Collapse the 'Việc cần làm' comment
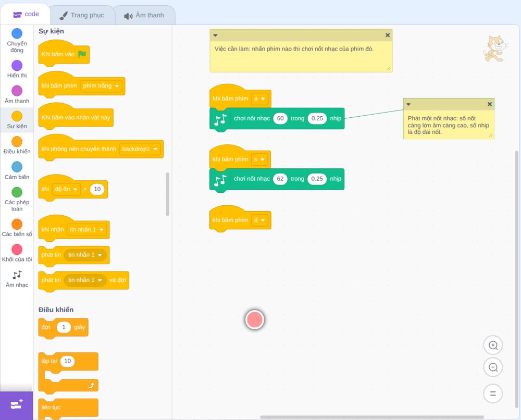The height and width of the screenshot is (420, 521). (x=215, y=35)
